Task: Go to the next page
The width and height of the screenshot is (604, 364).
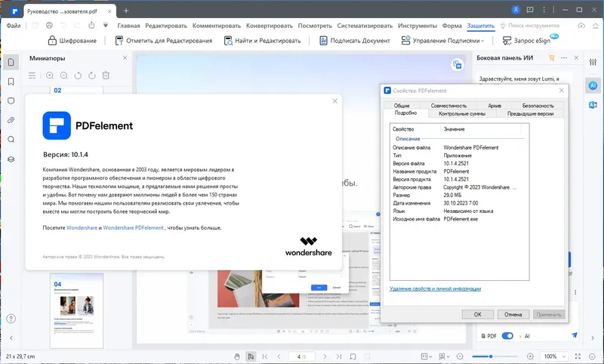Action: [x=325, y=356]
